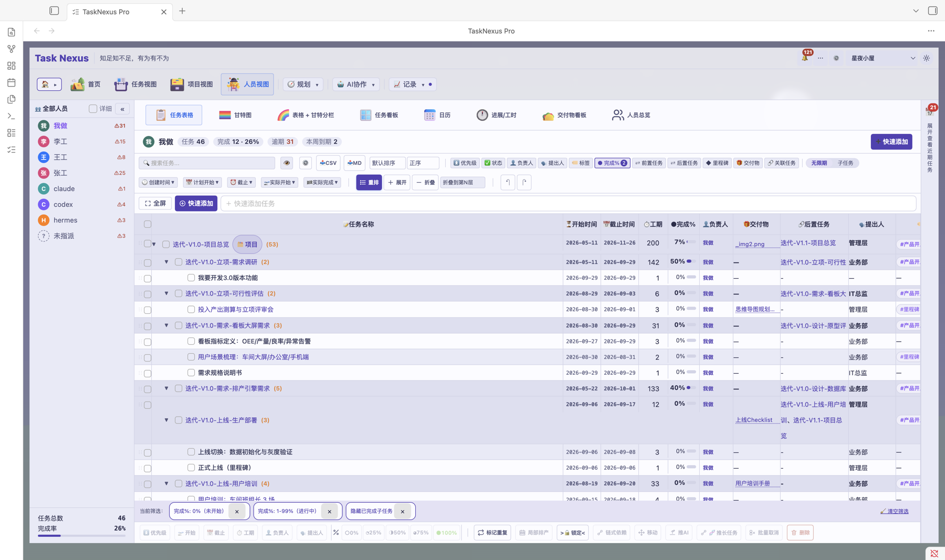Collapse the personnel sidebar with the chevron
This screenshot has height=560, width=945.
tap(122, 109)
